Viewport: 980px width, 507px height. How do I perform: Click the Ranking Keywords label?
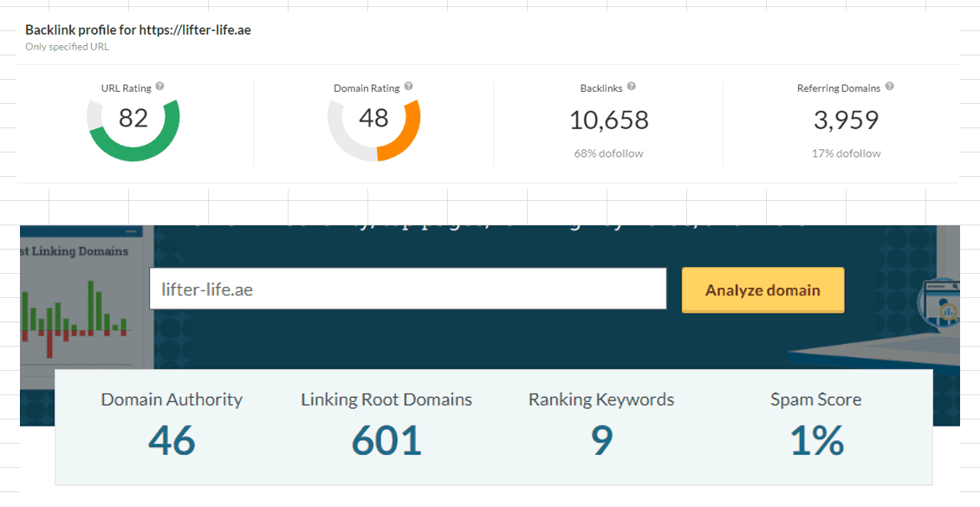pyautogui.click(x=601, y=400)
